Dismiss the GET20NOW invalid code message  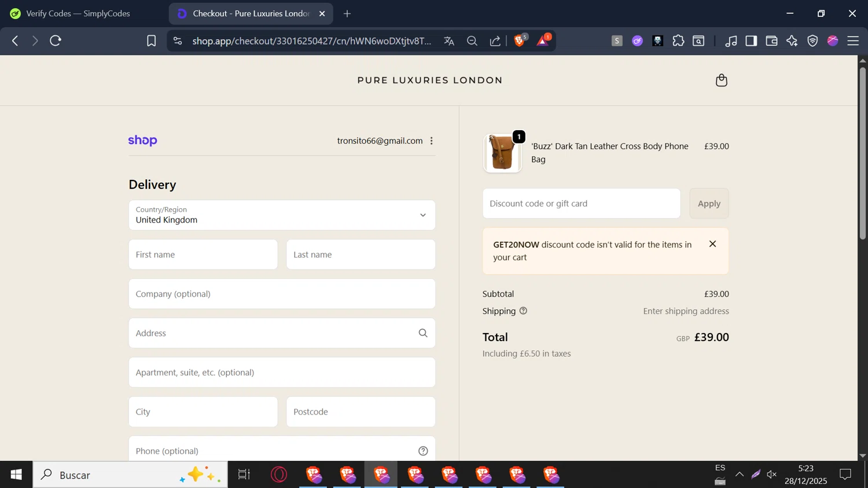[x=712, y=244]
